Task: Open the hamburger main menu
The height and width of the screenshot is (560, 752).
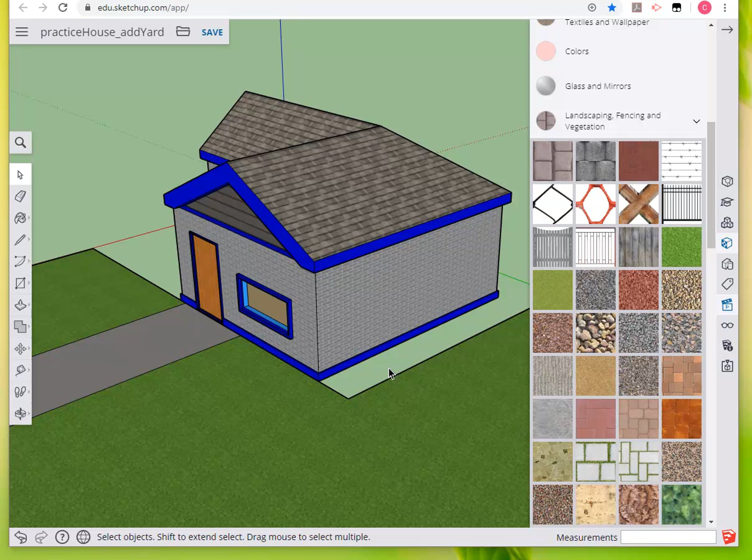Action: 22,32
